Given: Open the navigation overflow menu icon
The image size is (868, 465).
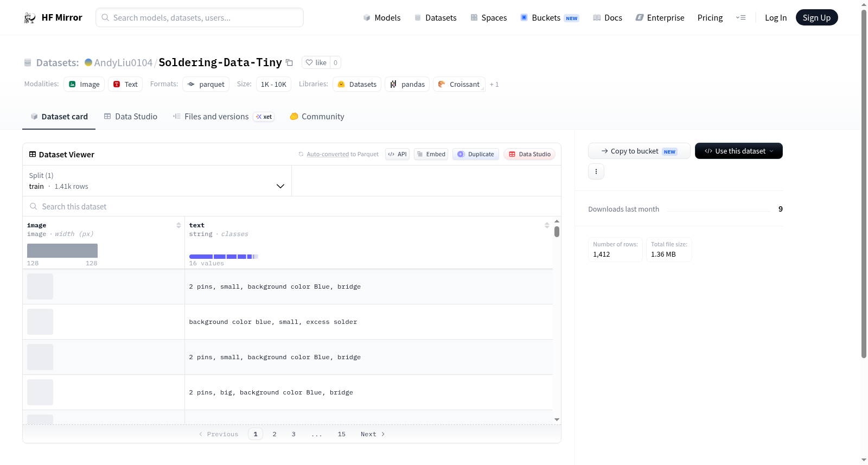Looking at the screenshot, I should 741,18.
